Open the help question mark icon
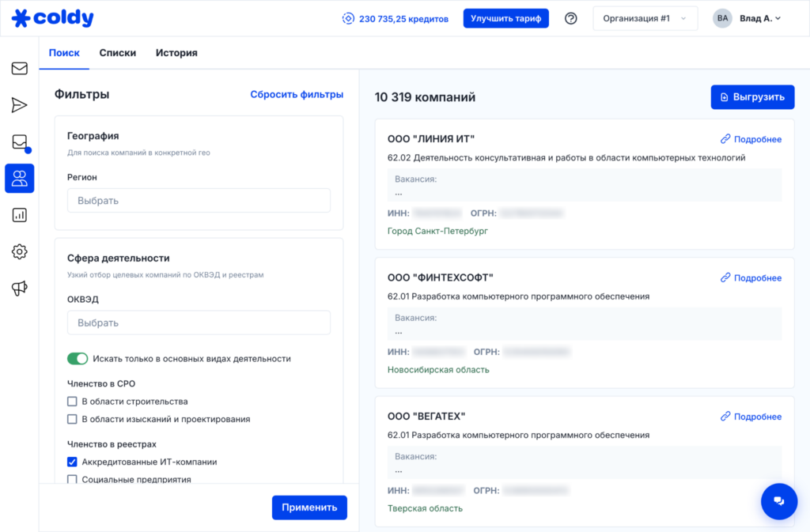Screen dimensions: 810x532 [571, 18]
